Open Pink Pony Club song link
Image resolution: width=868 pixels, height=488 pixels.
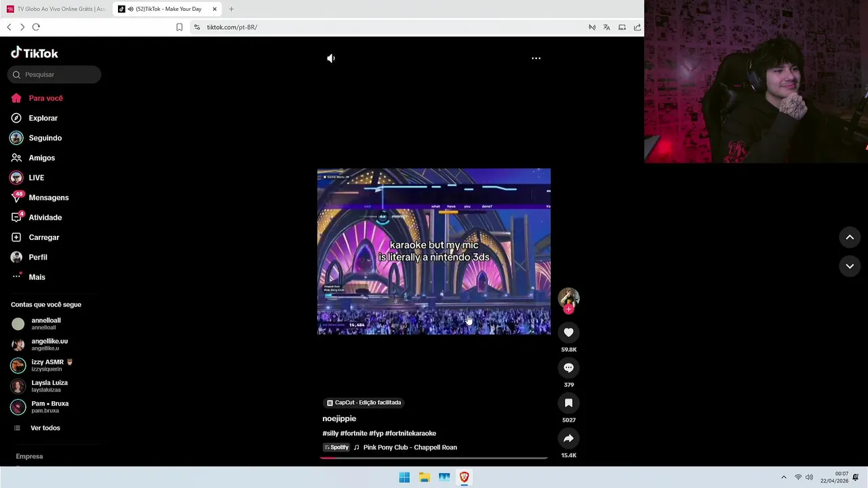410,447
